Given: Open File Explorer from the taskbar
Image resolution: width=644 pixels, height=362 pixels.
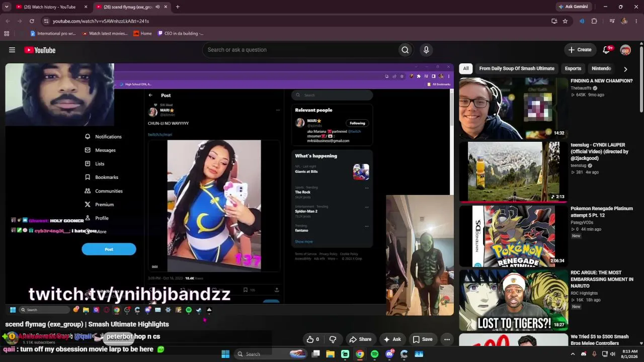Looking at the screenshot, I should [330, 354].
